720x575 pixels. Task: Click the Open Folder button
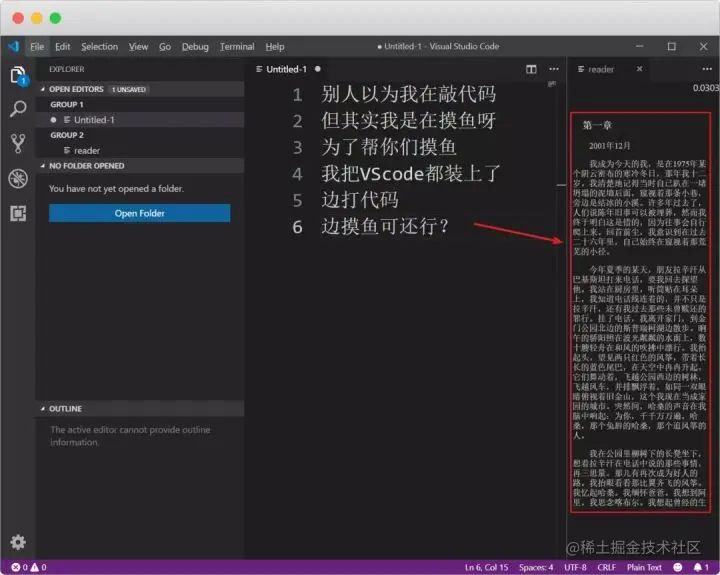[x=140, y=213]
